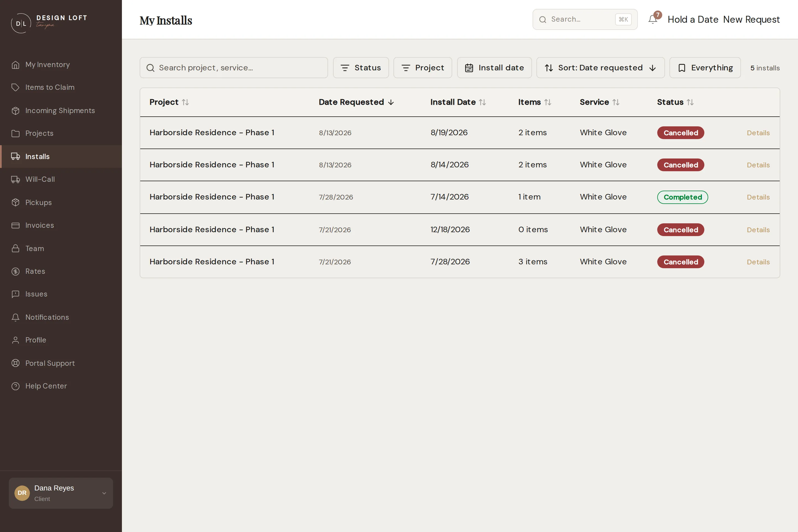Click the Issues message icon
This screenshot has height=532, width=798.
tap(16, 294)
